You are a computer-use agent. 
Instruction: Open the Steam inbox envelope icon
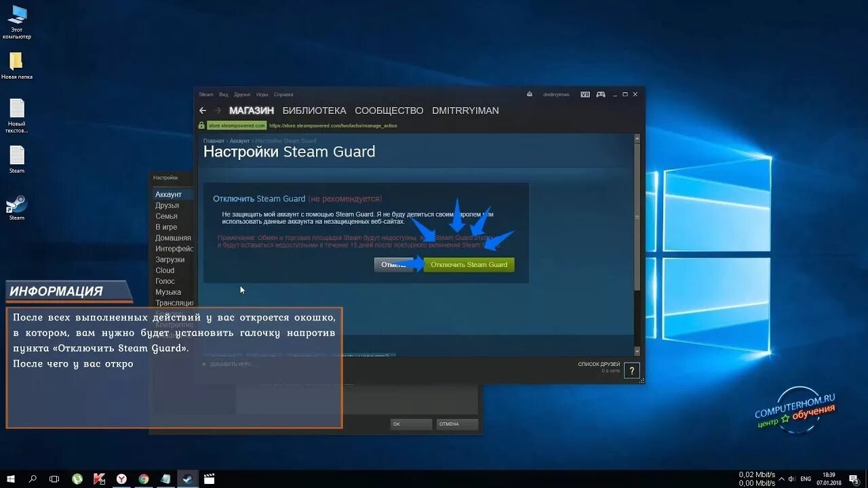pos(530,94)
